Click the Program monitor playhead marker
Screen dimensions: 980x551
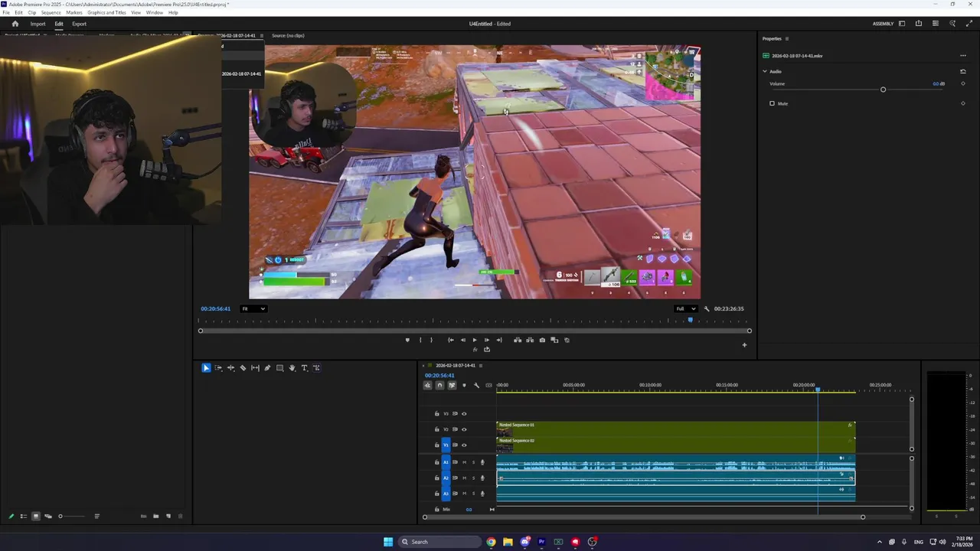tap(690, 320)
